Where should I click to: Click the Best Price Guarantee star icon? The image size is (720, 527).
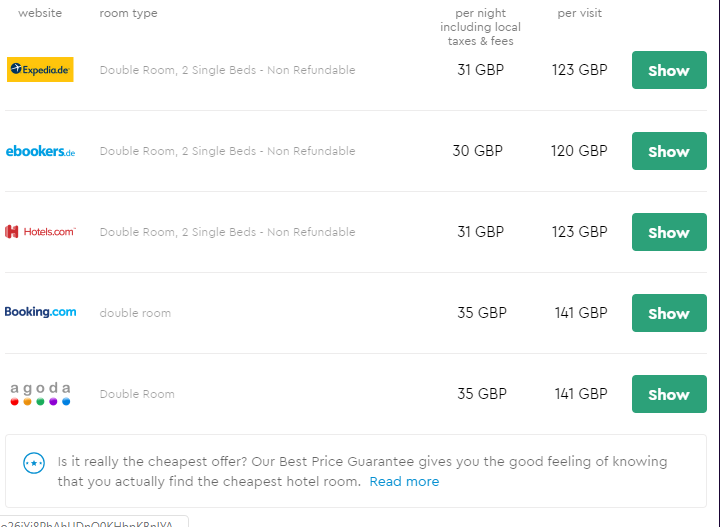point(34,463)
